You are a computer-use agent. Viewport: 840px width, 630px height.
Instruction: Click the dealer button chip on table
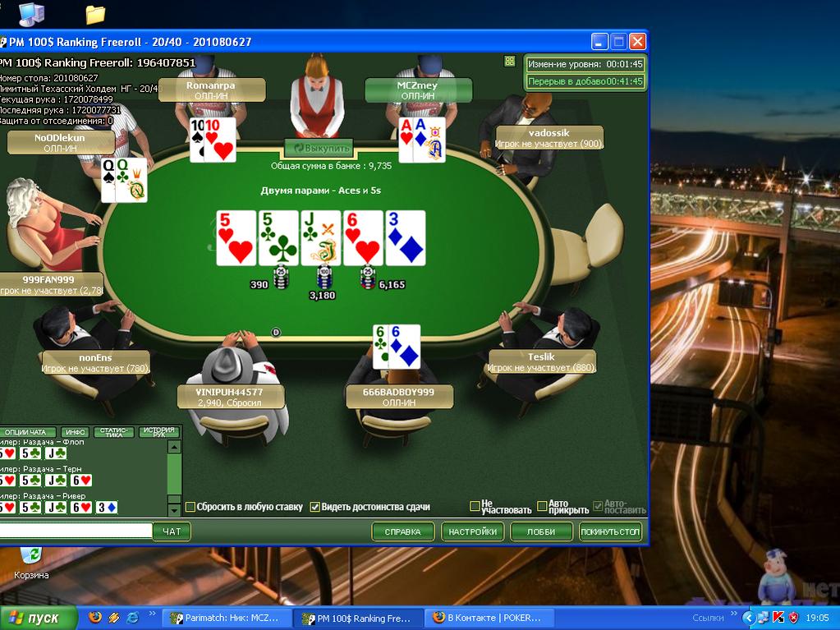pyautogui.click(x=276, y=332)
